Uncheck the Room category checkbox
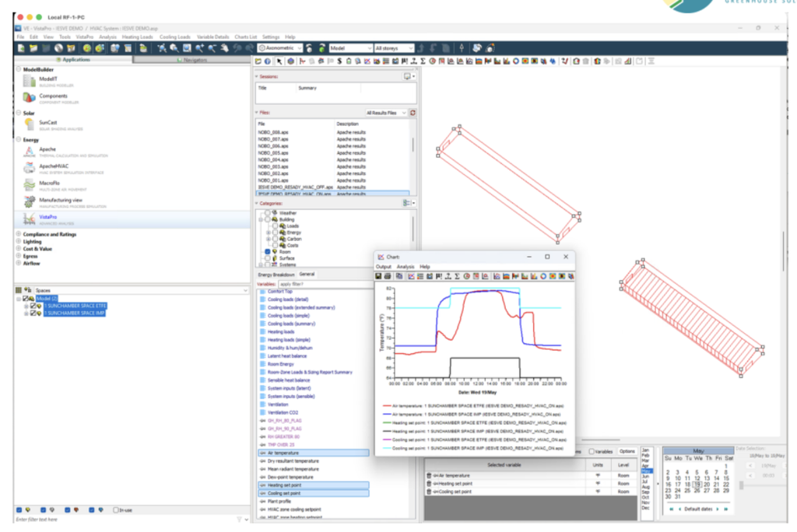 pyautogui.click(x=268, y=252)
